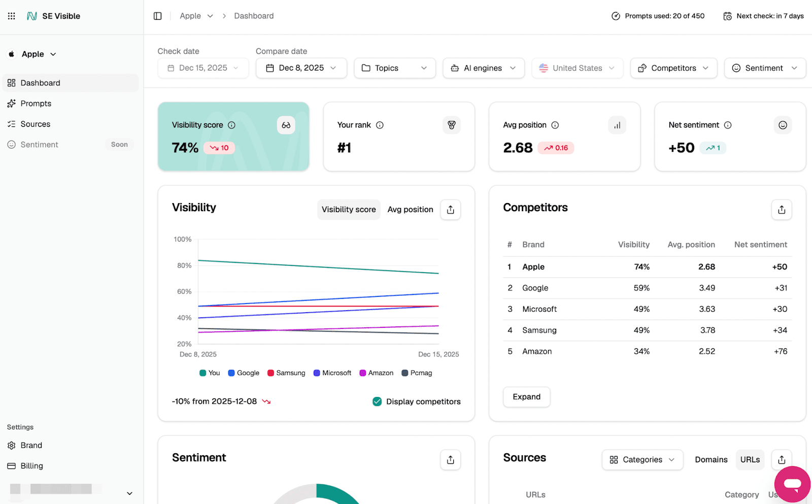Switch to the Avg position tab in Visibility
The image size is (812, 504).
(x=410, y=209)
